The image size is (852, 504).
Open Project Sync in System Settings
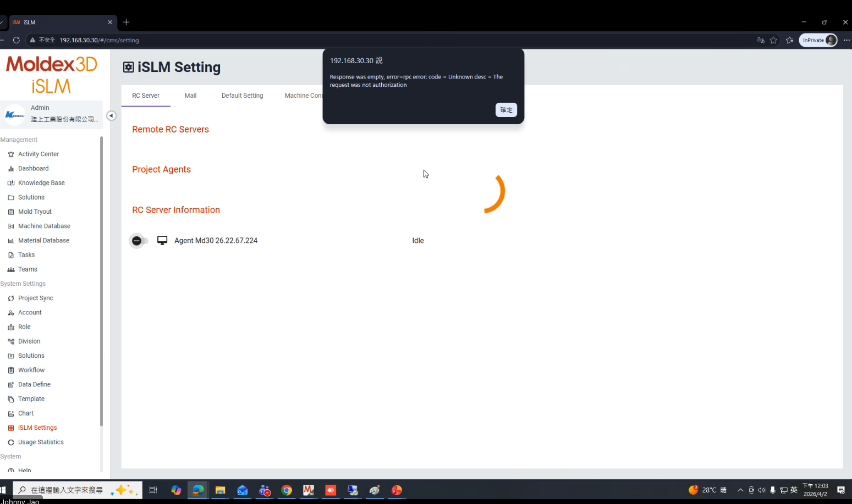click(x=35, y=298)
